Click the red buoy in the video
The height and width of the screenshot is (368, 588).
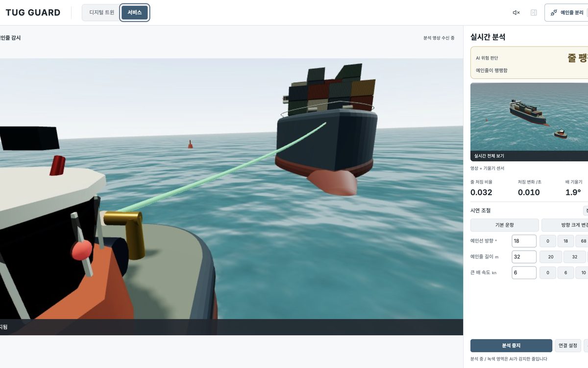pos(190,144)
